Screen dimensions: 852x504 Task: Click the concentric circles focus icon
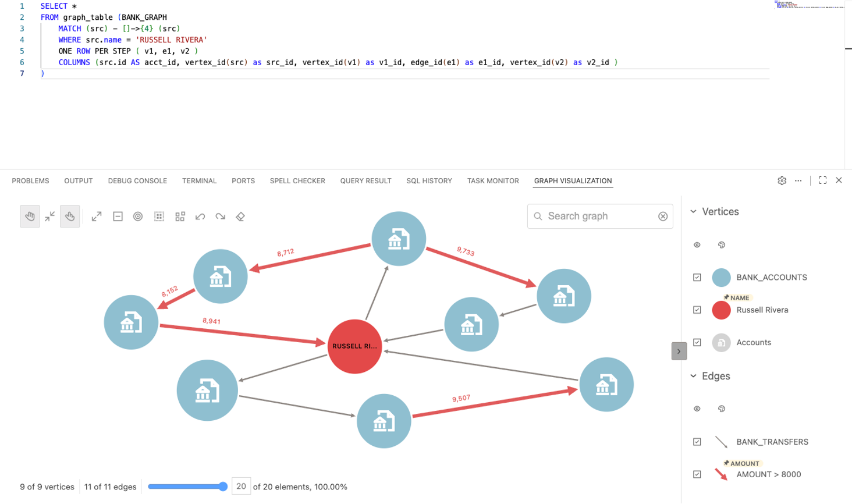pyautogui.click(x=138, y=216)
